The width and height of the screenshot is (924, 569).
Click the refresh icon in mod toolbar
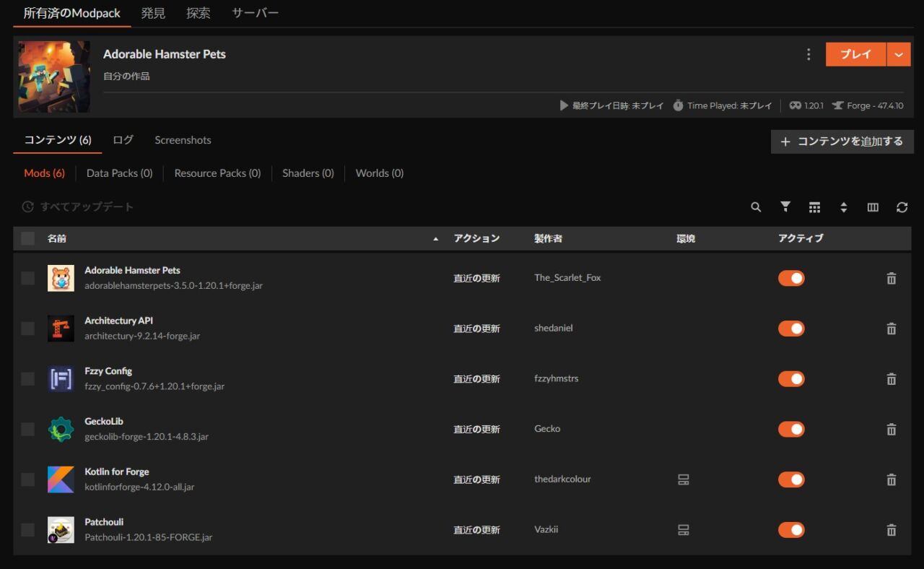(902, 207)
